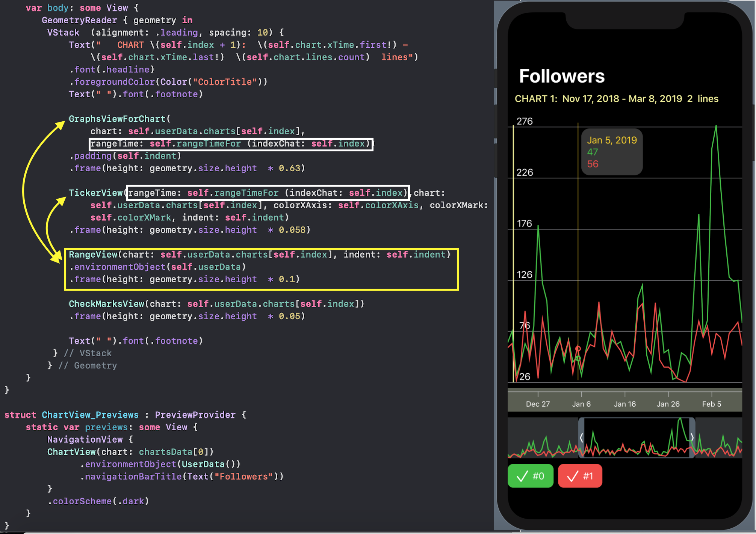Toggle the #0 line visibility
The width and height of the screenshot is (756, 534).
tap(530, 476)
